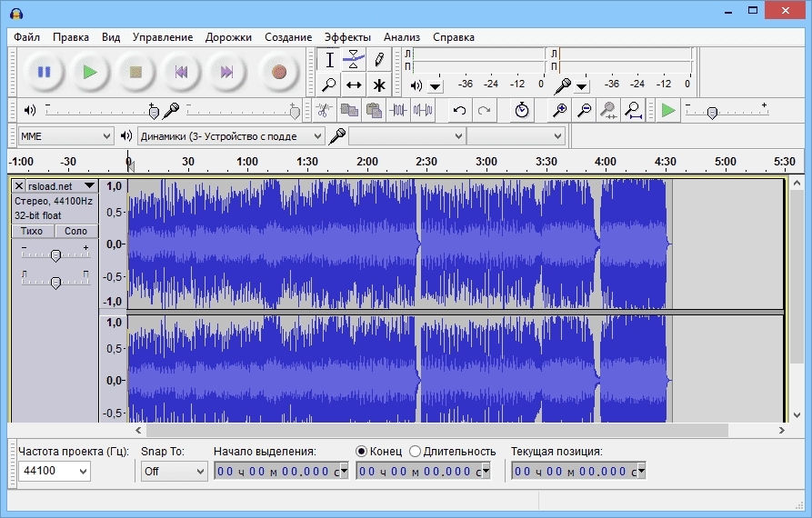Pause playback with the Pause button
Image resolution: width=812 pixels, height=518 pixels.
coord(44,72)
